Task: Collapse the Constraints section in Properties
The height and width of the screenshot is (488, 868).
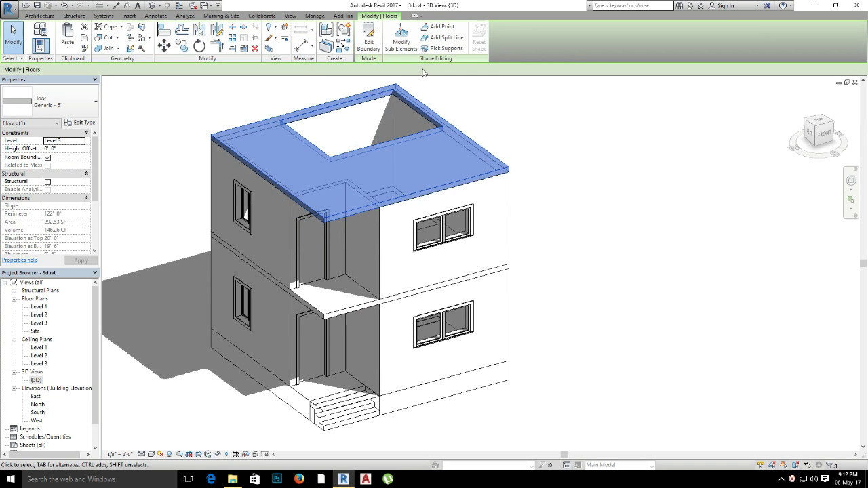Action: click(x=86, y=132)
